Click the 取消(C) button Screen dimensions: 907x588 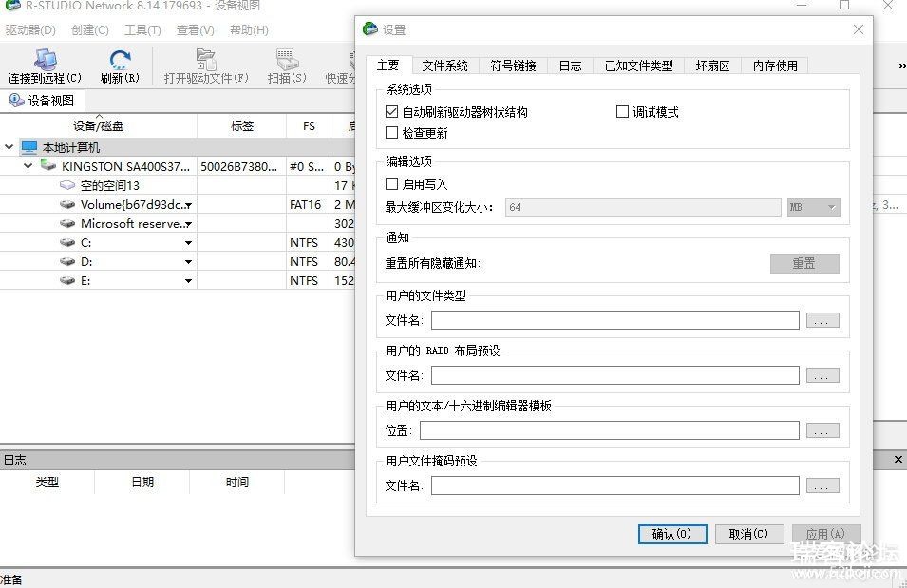click(x=749, y=534)
